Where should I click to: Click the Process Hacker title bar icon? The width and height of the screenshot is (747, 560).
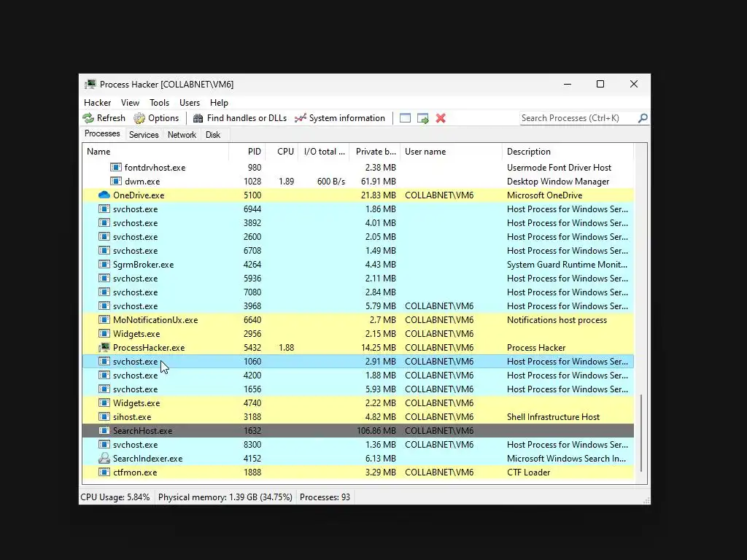pos(90,85)
